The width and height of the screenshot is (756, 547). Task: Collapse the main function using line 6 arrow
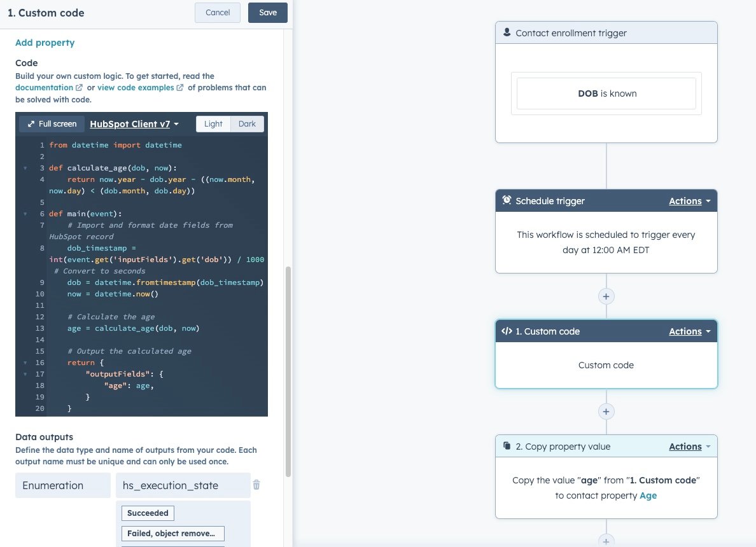click(25, 213)
